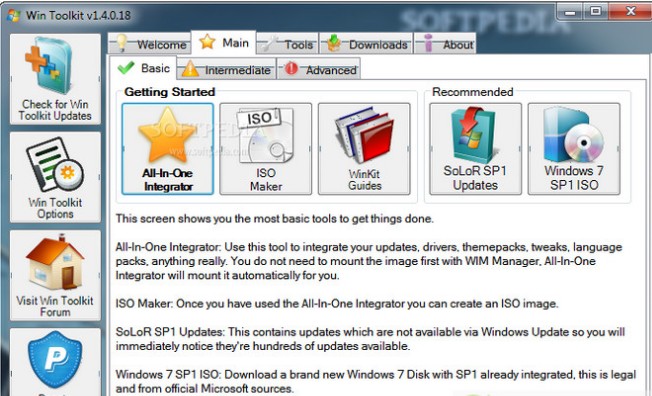Switch to the Intermediate sub-tab

point(227,69)
